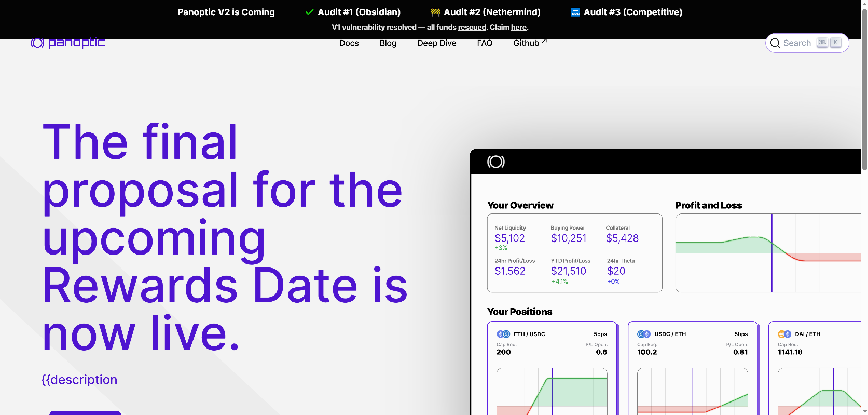The height and width of the screenshot is (415, 868).
Task: Click the Cap Req value 100.2
Action: click(647, 352)
